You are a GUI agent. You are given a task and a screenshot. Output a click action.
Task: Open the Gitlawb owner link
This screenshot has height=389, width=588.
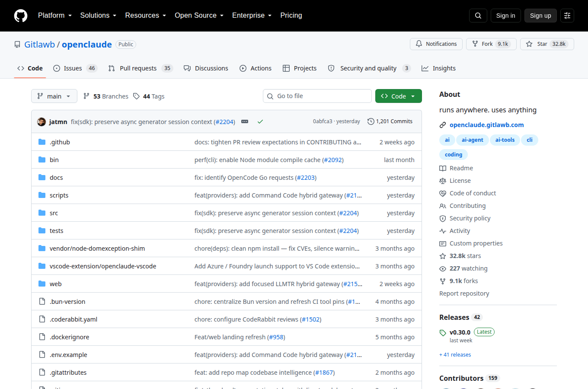click(39, 45)
